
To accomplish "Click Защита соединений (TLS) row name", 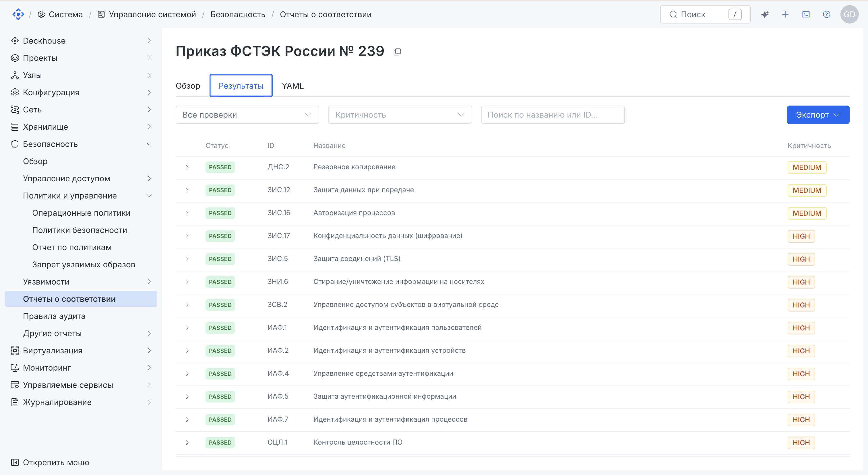I will (x=357, y=258).
